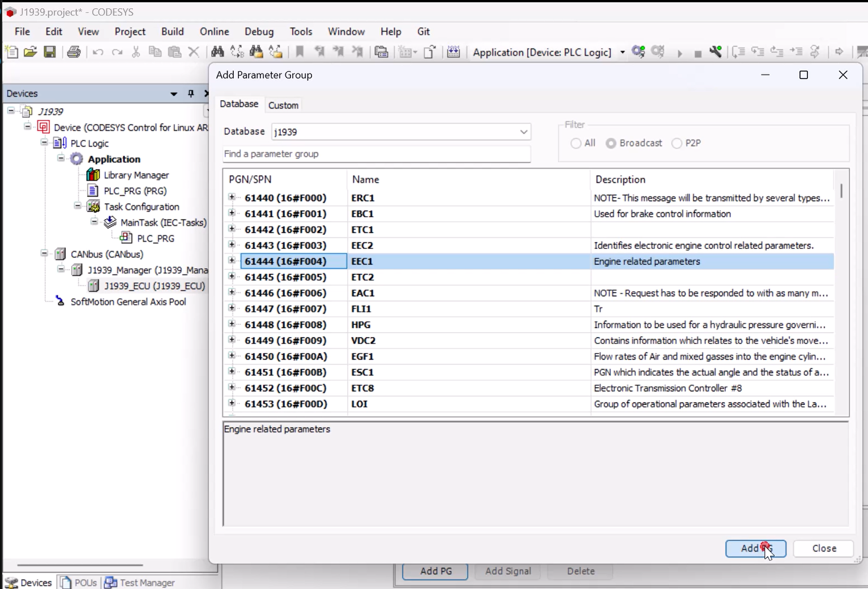Click Add PG in the Add Parameter Group dialog
This screenshot has height=589, width=868.
(755, 548)
